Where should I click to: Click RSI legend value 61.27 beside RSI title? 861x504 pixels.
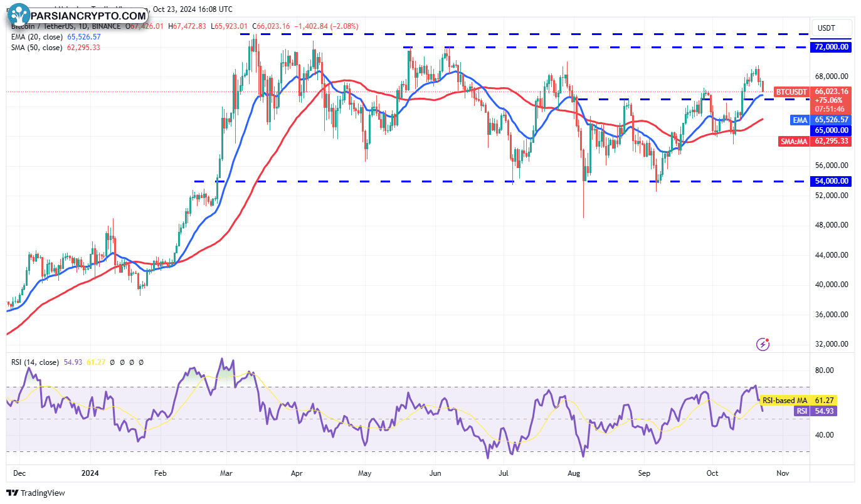coord(95,362)
